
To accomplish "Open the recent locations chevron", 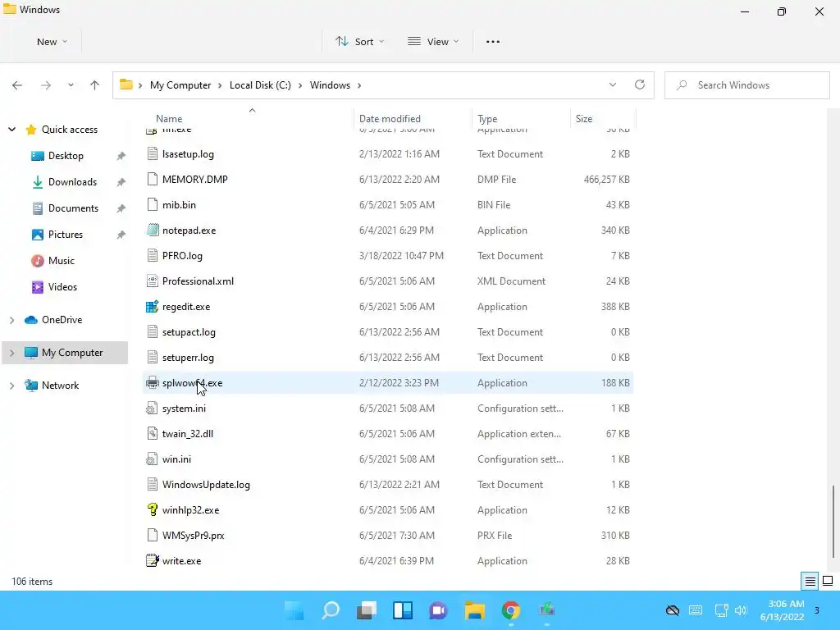I will tap(71, 85).
